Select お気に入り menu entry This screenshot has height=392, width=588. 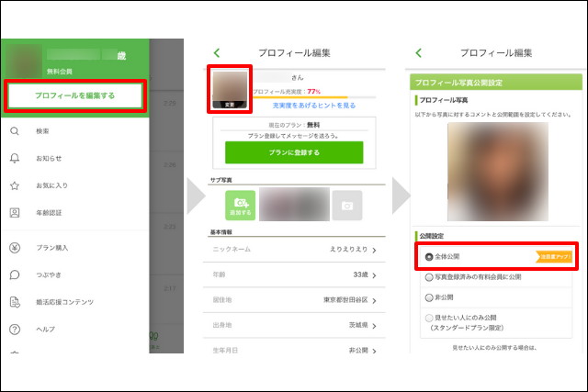(x=51, y=185)
